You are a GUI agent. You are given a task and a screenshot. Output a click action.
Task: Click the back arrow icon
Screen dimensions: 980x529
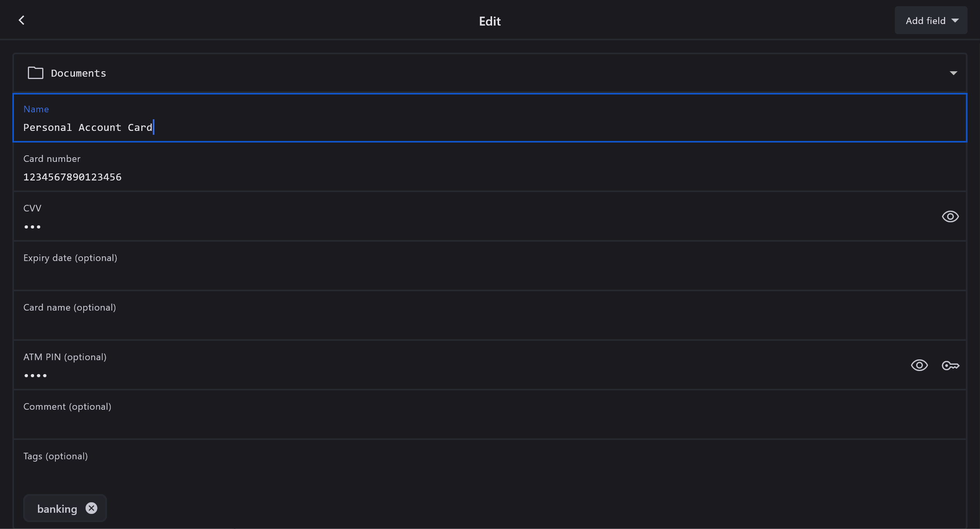click(22, 21)
